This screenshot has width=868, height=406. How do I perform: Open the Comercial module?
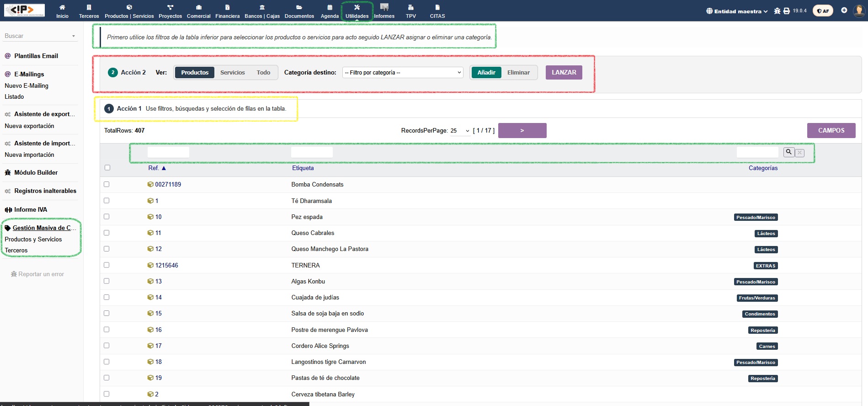click(199, 11)
